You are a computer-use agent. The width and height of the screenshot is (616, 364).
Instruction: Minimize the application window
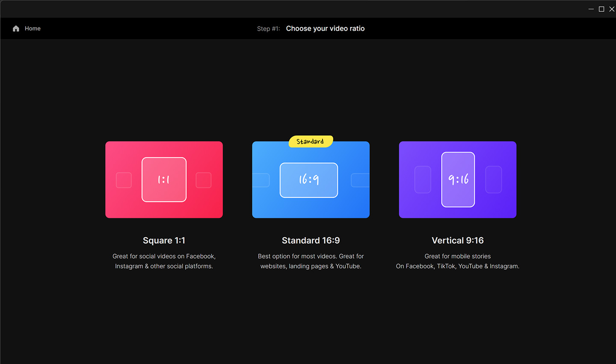[591, 9]
